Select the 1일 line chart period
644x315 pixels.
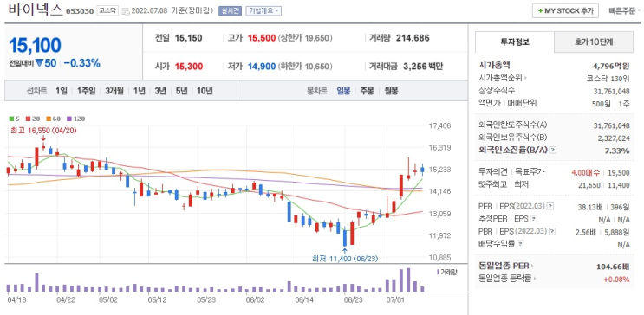[62, 91]
